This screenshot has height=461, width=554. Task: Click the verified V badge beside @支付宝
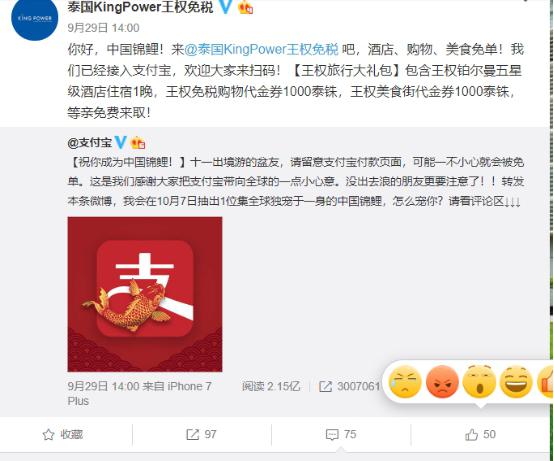click(x=120, y=142)
